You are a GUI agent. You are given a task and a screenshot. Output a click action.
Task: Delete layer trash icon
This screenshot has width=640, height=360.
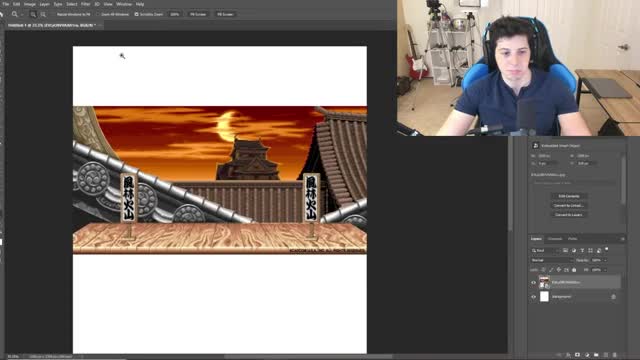[x=615, y=355]
